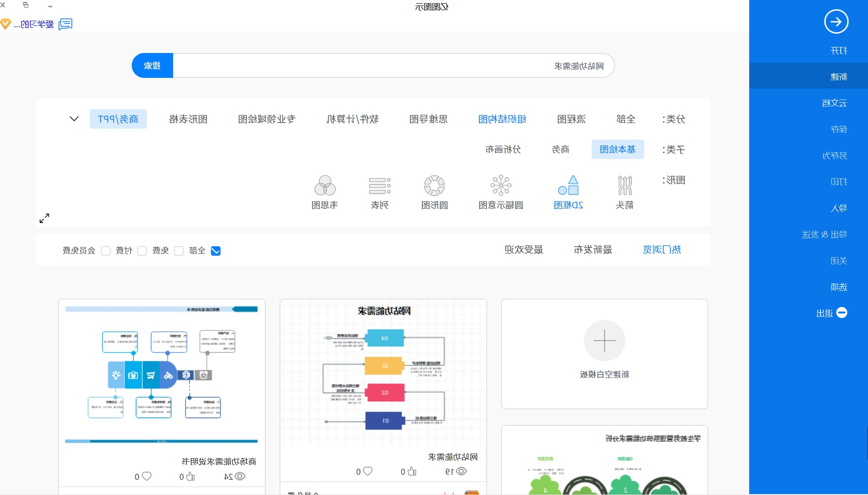The width and height of the screenshot is (868, 495).
Task: Select the 图形表格 category
Action: tap(188, 119)
